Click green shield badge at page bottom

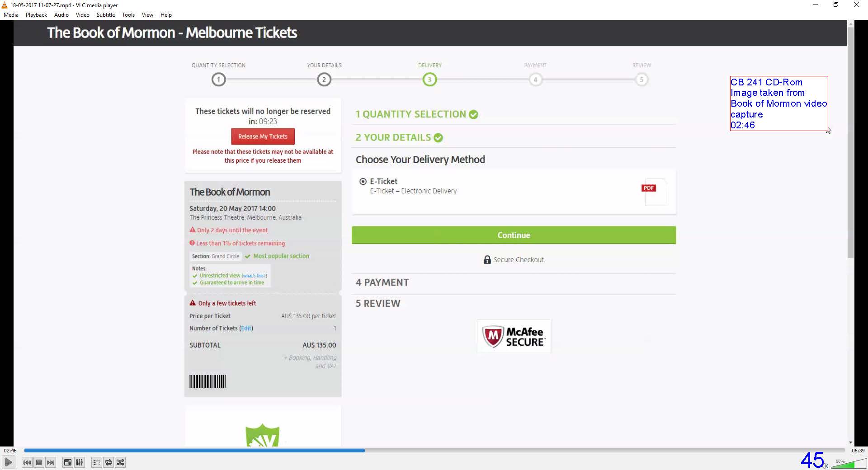point(262,436)
